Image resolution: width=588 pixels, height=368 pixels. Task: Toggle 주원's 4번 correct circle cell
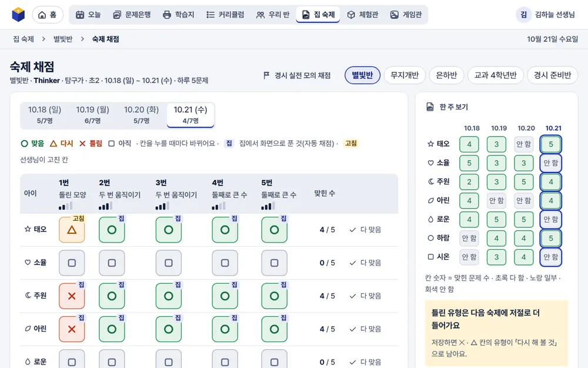pyautogui.click(x=225, y=296)
